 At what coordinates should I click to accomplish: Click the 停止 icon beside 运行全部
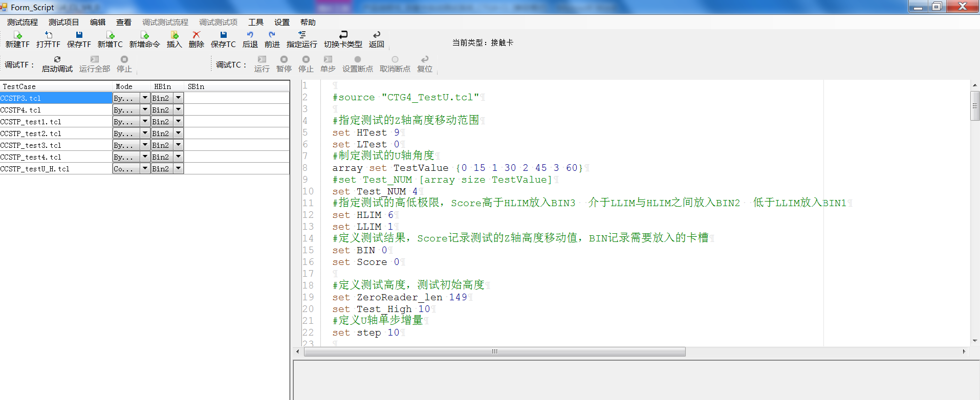click(x=124, y=59)
